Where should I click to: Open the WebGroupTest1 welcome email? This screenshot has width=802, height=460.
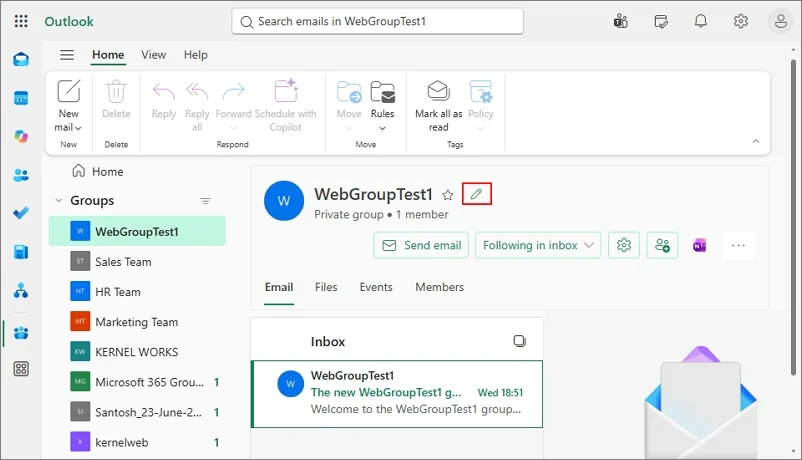[397, 394]
